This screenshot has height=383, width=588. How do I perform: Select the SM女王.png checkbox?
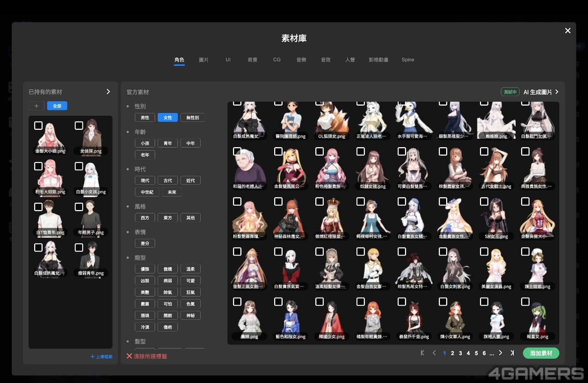coord(484,202)
